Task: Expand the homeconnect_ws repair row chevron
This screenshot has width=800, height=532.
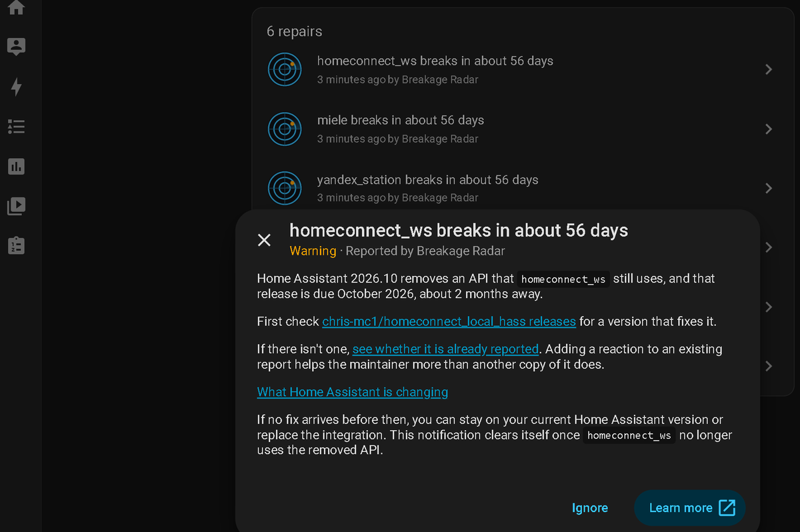Action: [769, 69]
